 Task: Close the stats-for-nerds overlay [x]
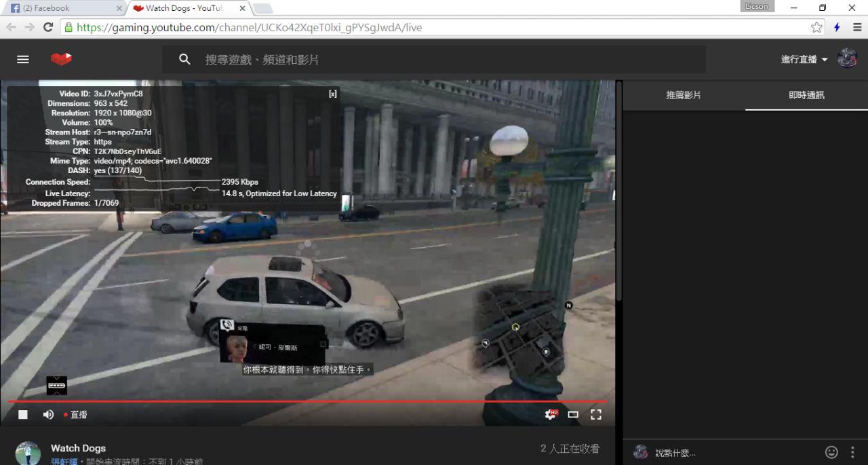tap(332, 94)
